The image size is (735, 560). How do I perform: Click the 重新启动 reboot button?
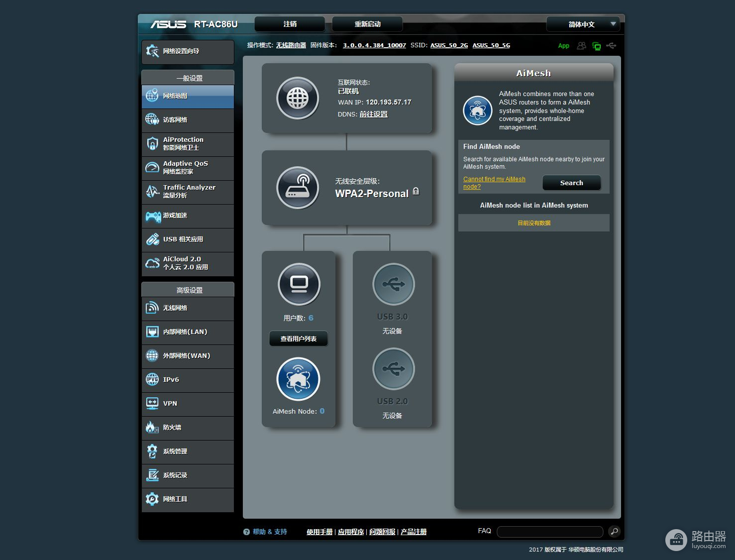click(367, 24)
